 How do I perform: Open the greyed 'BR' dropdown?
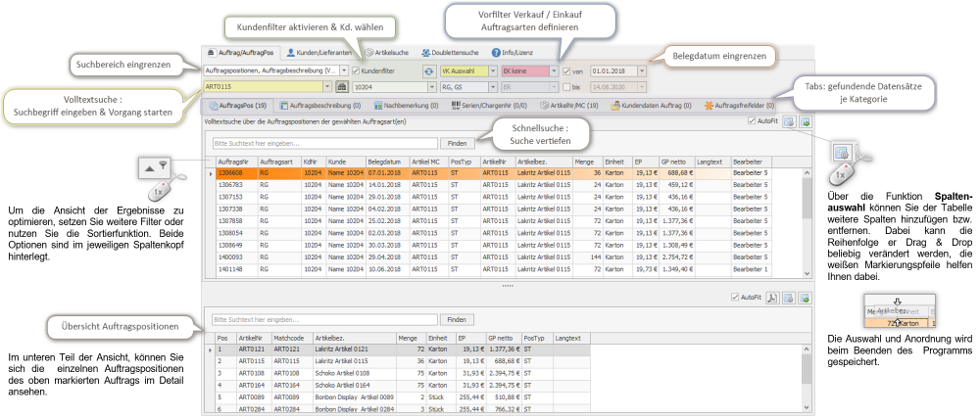click(554, 87)
